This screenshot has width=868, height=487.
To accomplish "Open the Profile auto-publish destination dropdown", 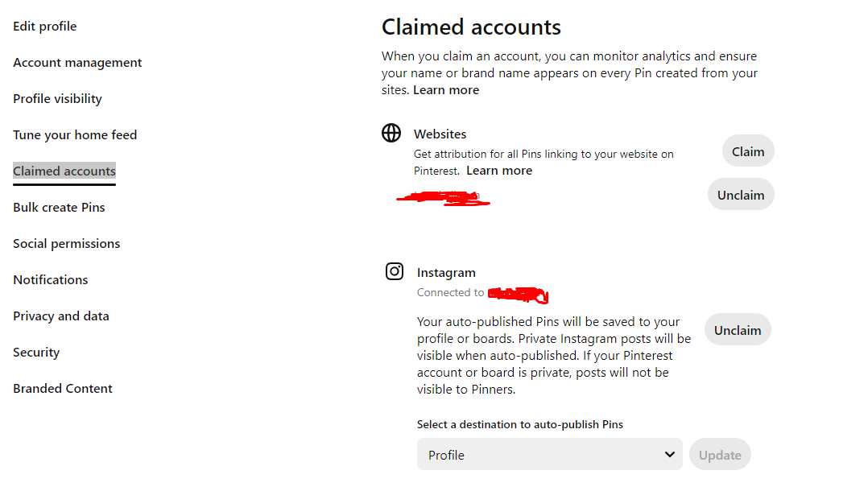I will tap(549, 454).
